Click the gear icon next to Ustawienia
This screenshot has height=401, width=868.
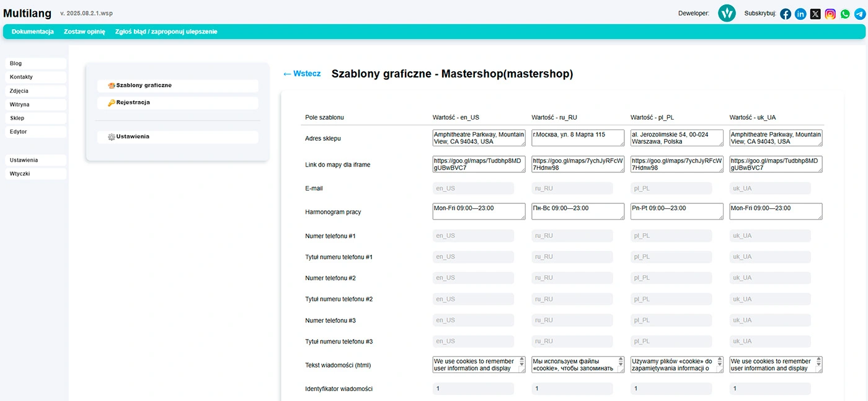click(x=112, y=136)
